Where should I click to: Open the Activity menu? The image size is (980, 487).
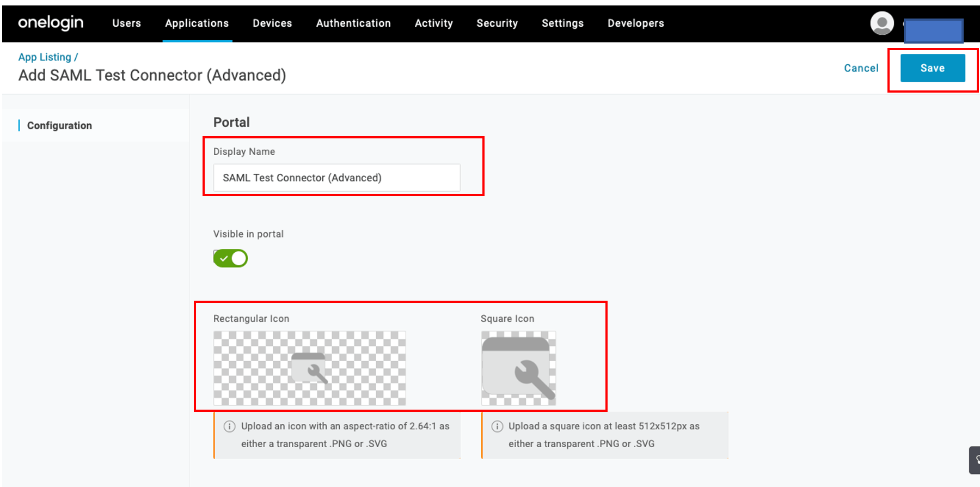[x=433, y=23]
